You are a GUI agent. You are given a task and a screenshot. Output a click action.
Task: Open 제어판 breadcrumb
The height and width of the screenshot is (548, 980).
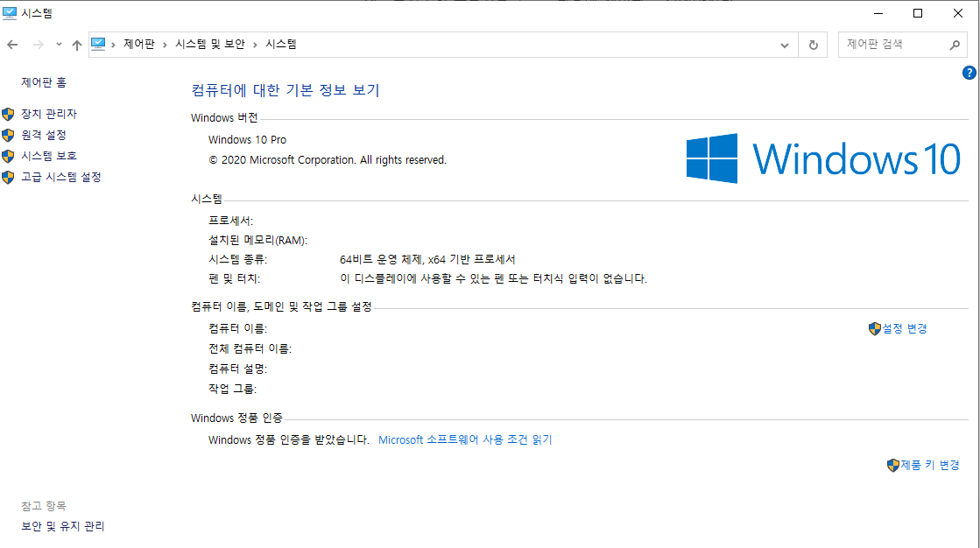138,45
